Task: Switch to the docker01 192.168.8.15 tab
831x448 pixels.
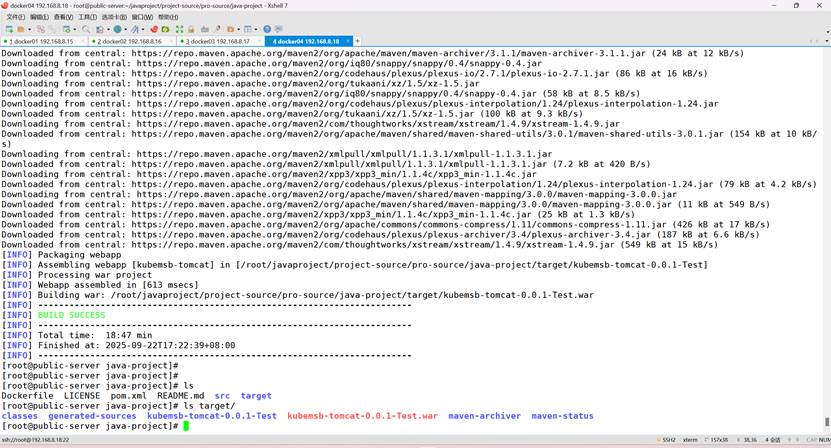Action: point(43,41)
